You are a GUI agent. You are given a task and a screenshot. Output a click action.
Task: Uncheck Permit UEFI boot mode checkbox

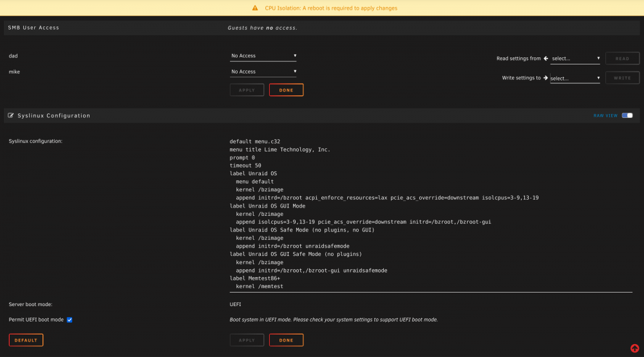click(70, 320)
